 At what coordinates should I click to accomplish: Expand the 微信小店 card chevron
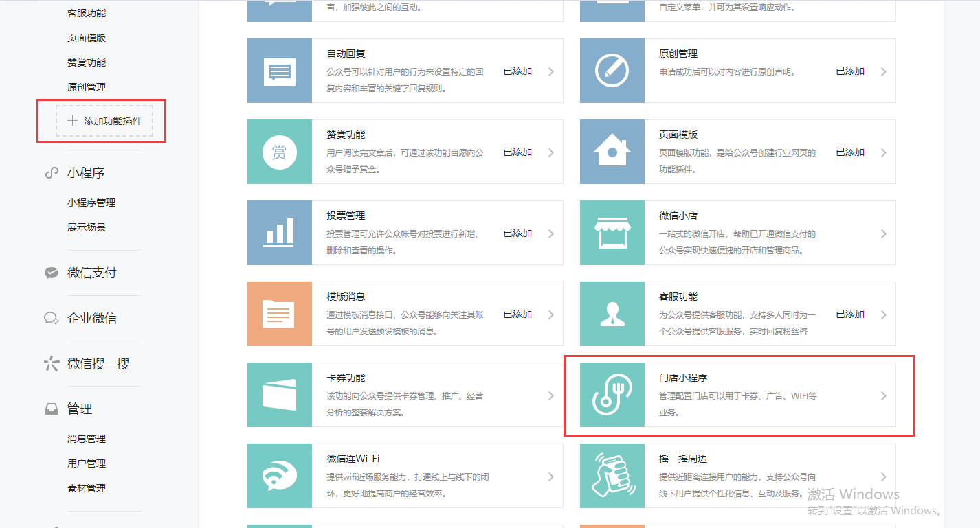click(x=884, y=233)
